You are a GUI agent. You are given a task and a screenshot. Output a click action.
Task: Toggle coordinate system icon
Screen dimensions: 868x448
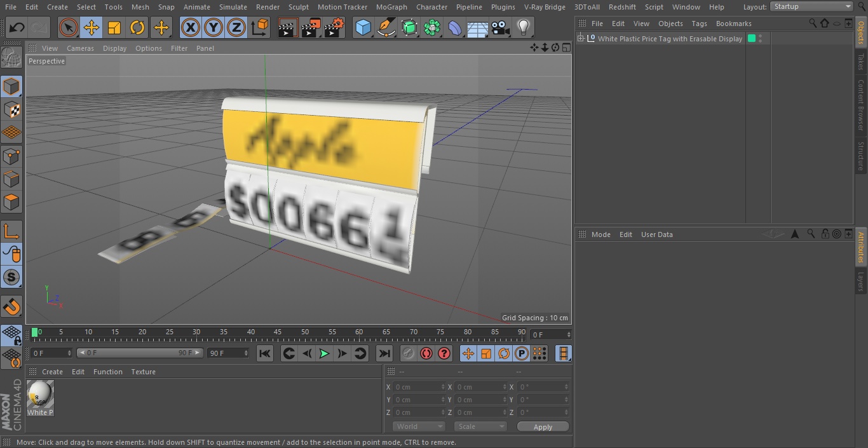click(x=260, y=27)
